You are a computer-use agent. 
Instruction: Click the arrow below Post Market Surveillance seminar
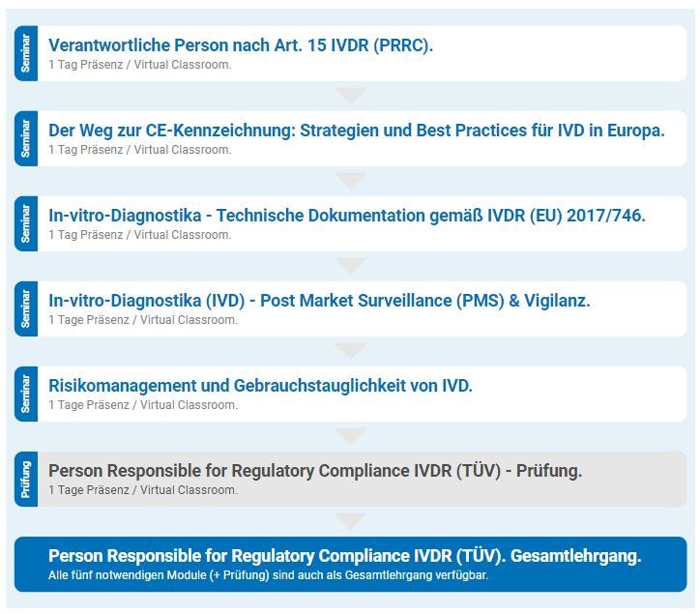(x=350, y=350)
